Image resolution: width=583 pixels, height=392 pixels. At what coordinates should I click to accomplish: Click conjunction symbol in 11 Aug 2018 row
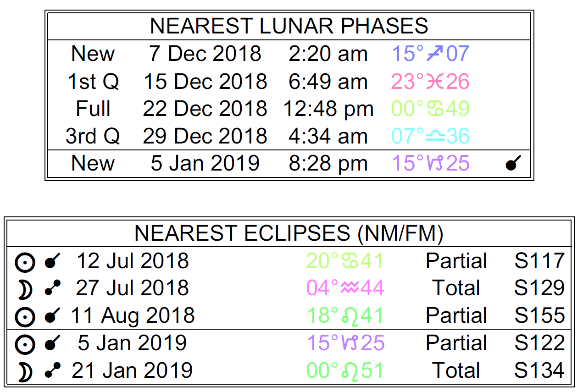coord(52,316)
